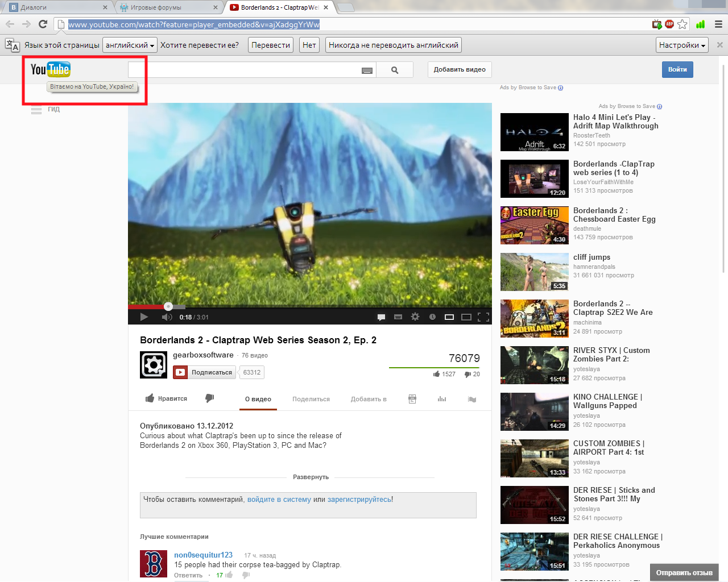Like the video with Нравится
Screen dimensions: 728x582
click(x=166, y=398)
